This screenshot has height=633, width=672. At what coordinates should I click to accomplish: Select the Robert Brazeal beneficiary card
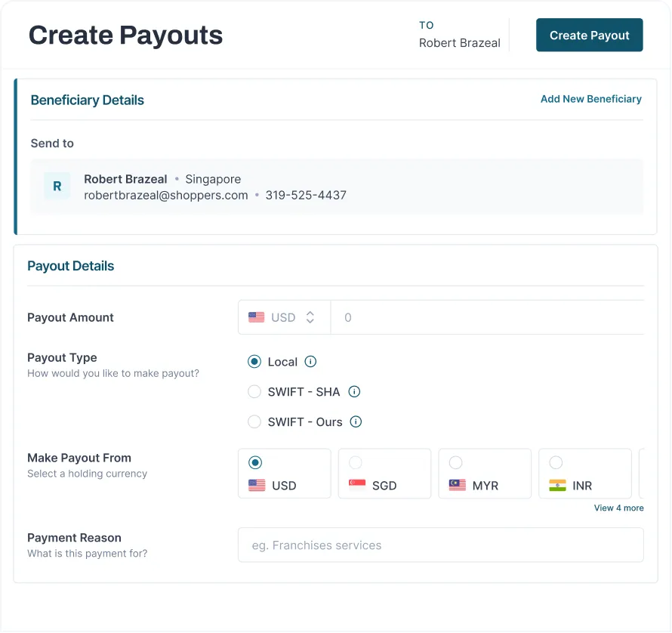[336, 187]
